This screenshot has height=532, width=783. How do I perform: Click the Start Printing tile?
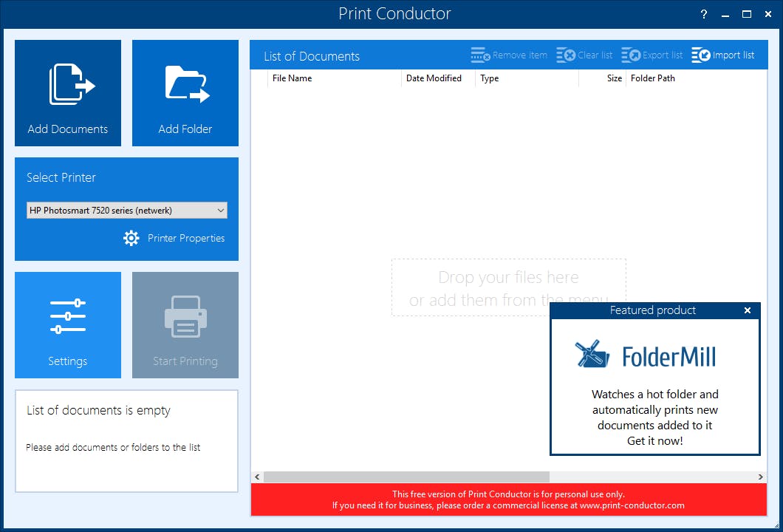pos(185,324)
